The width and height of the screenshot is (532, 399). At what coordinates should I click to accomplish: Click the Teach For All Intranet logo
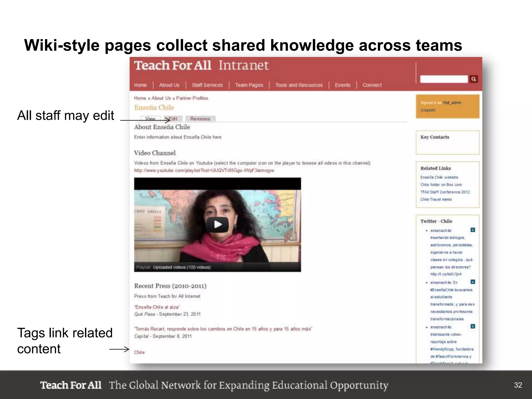coord(201,65)
